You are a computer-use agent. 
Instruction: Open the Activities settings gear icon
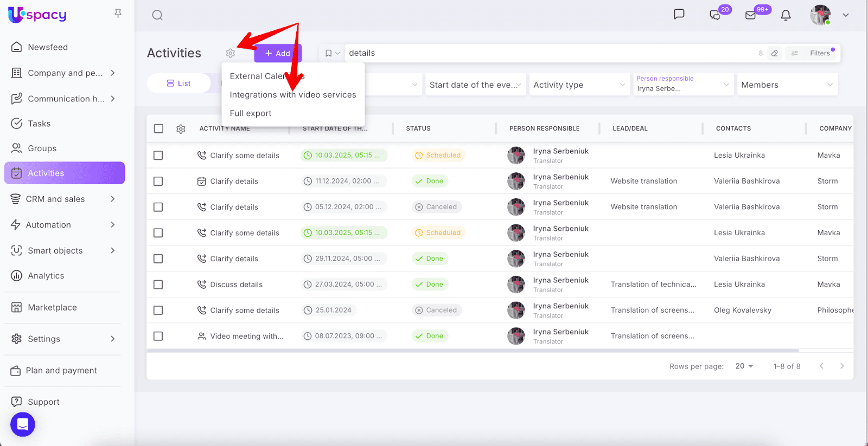(x=231, y=53)
